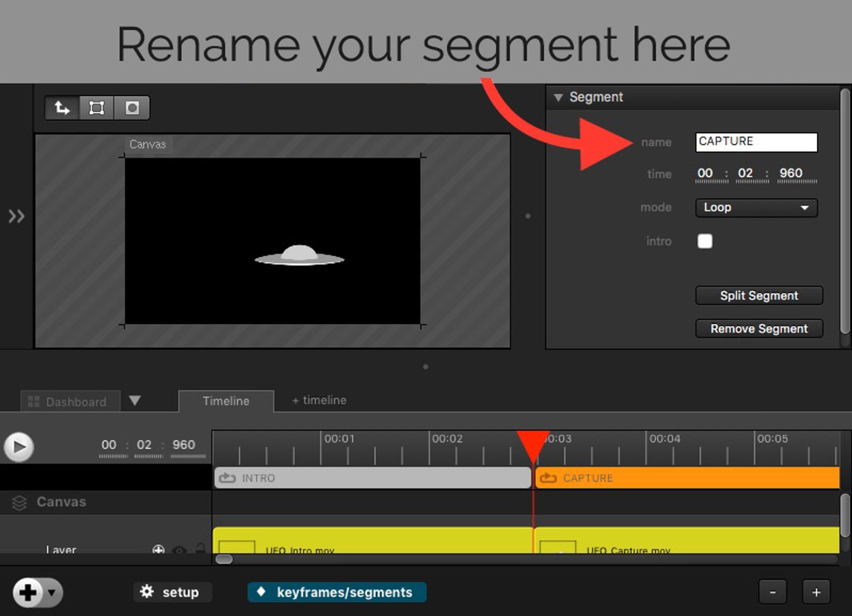This screenshot has height=616, width=852.
Task: Toggle keyframes/segments mode
Action: click(x=337, y=592)
